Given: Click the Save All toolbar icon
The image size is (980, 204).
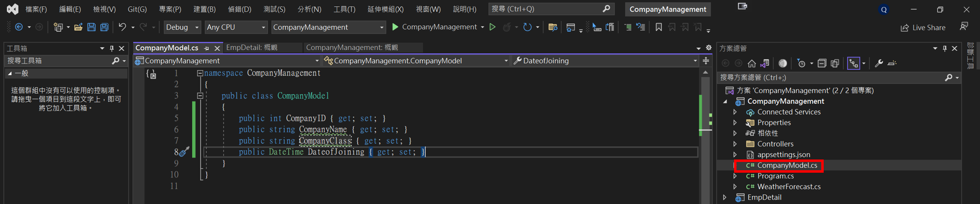Looking at the screenshot, I should pos(104,27).
